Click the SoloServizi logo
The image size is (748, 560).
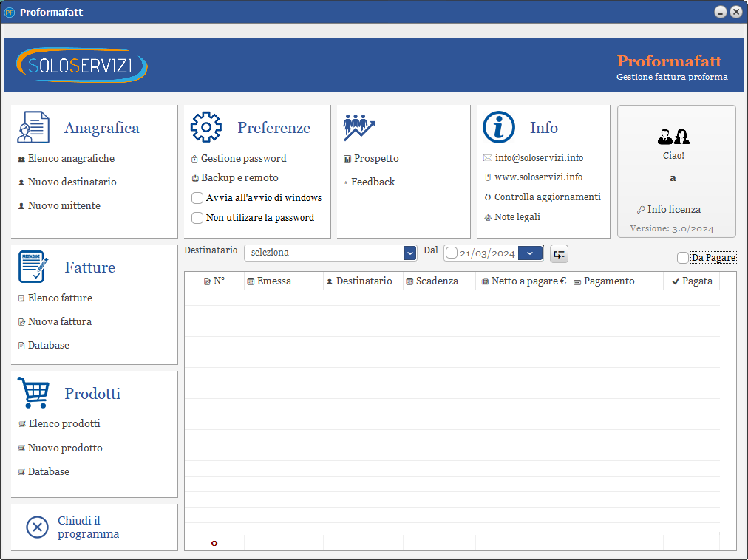click(x=81, y=65)
